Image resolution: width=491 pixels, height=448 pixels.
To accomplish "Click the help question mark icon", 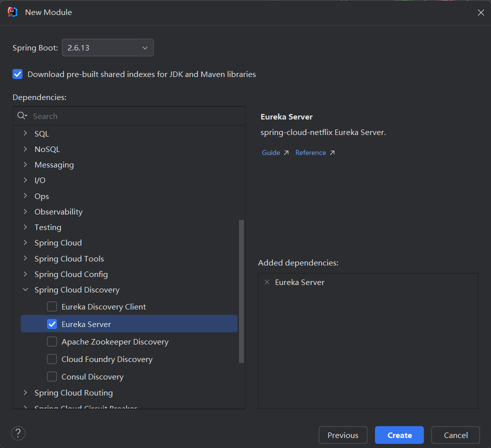I will 18,433.
